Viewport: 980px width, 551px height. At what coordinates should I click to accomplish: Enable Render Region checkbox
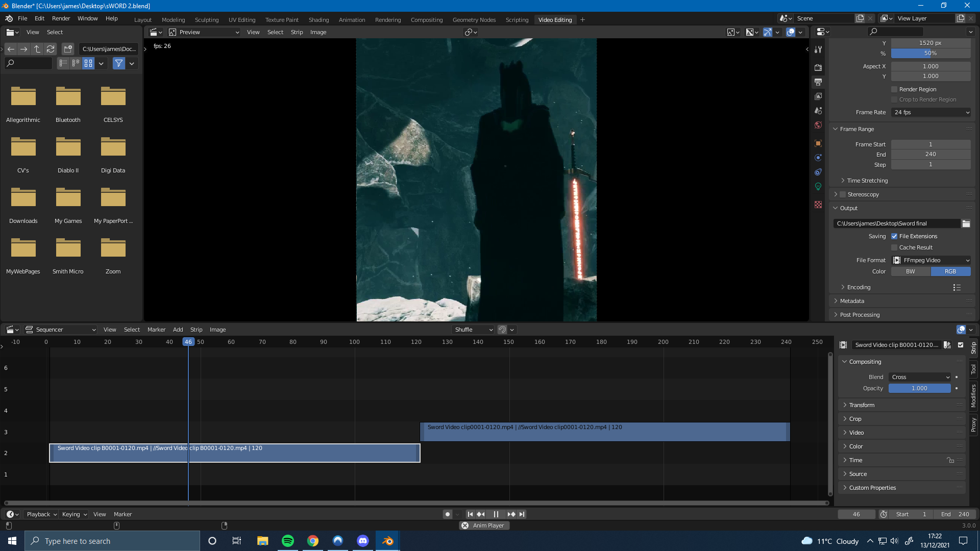click(894, 89)
